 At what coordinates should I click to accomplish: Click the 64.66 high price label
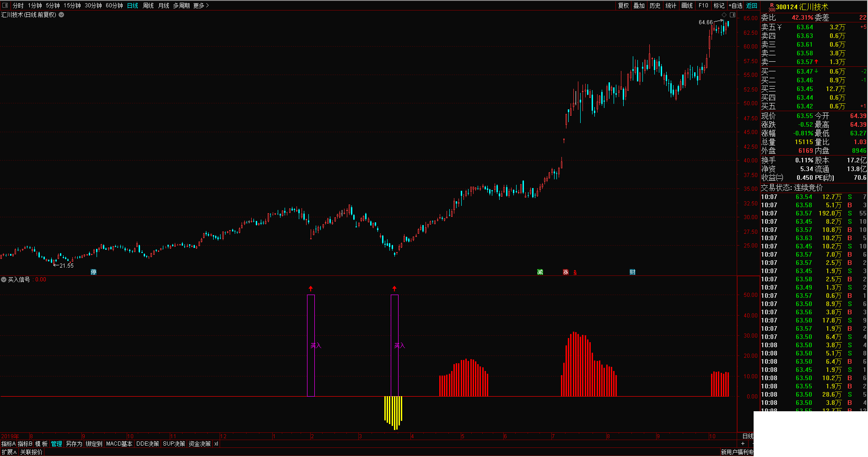pyautogui.click(x=706, y=22)
